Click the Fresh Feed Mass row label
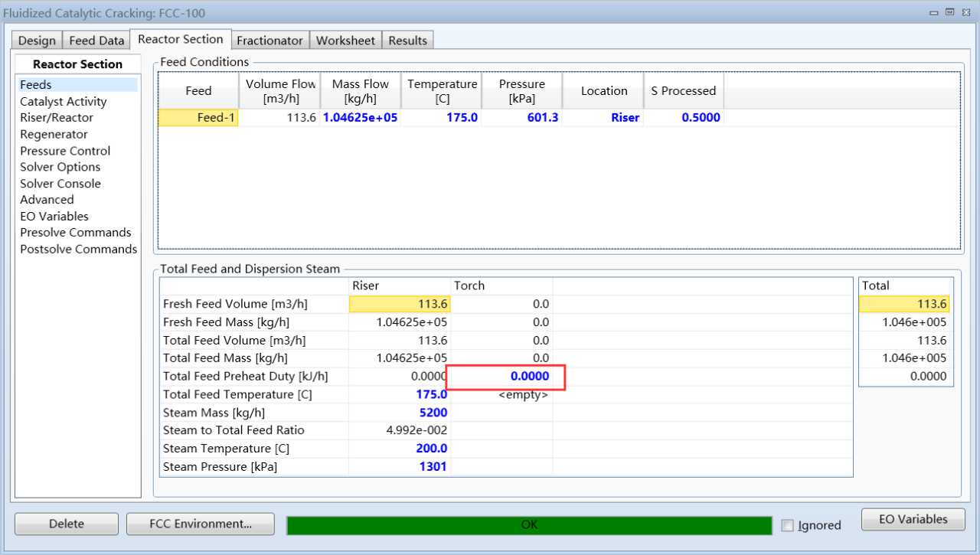The width and height of the screenshot is (980, 555). tap(226, 322)
